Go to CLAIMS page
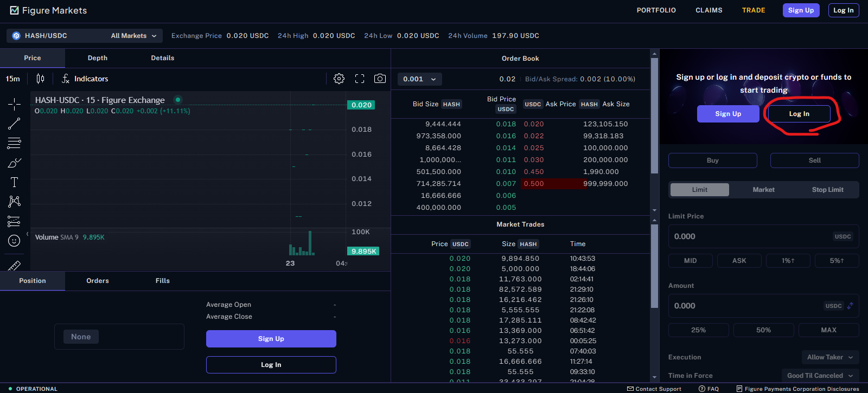Viewport: 868px width, 393px height. coord(709,10)
